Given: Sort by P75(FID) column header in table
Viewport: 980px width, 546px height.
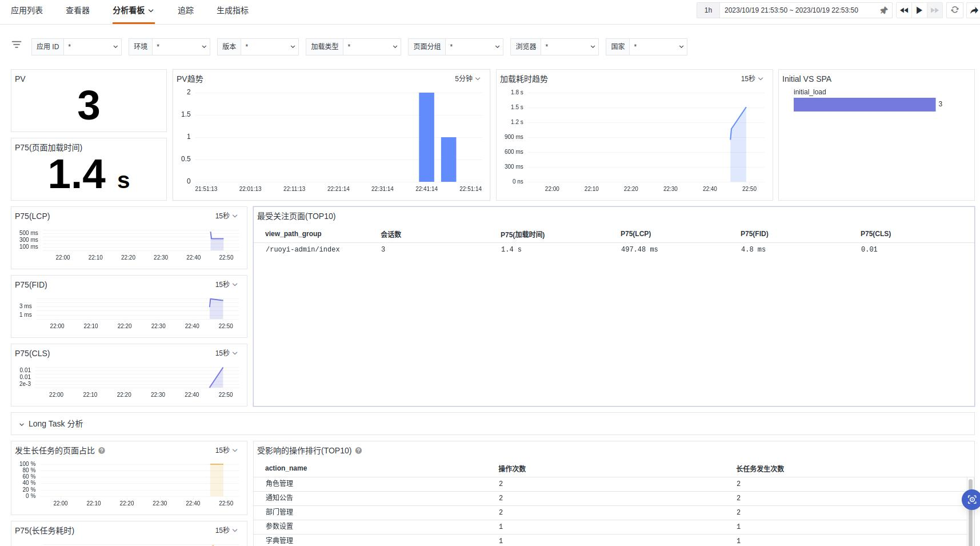Looking at the screenshot, I should (754, 234).
